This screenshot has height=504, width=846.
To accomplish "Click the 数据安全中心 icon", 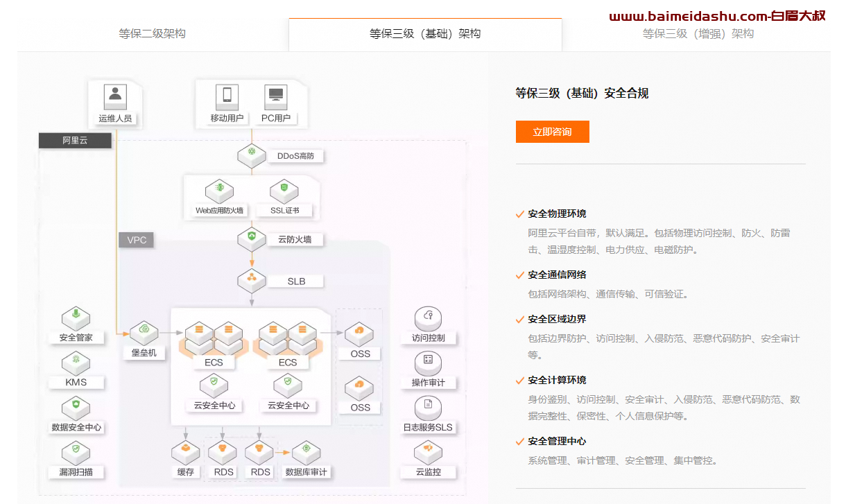I will coord(76,408).
